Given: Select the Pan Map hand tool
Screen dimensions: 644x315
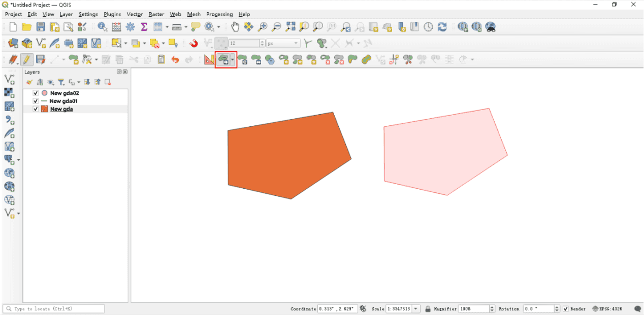Looking at the screenshot, I should [x=235, y=27].
